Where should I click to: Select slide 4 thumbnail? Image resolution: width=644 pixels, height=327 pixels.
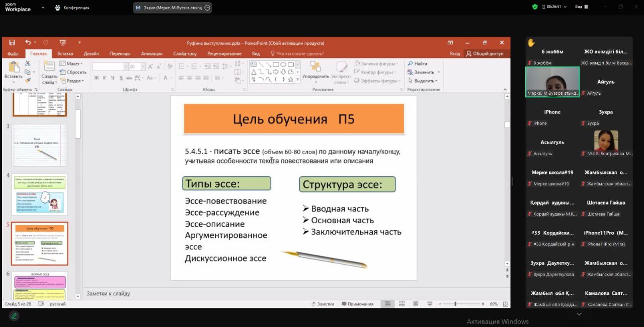[x=39, y=194]
